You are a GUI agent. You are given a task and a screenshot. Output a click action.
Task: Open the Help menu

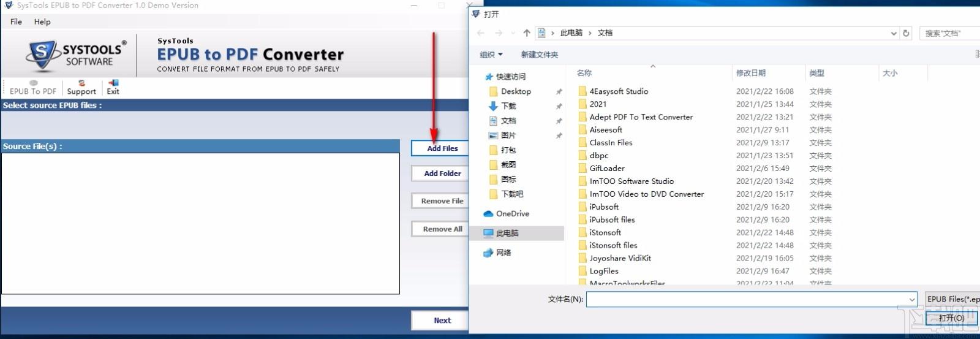pos(42,21)
